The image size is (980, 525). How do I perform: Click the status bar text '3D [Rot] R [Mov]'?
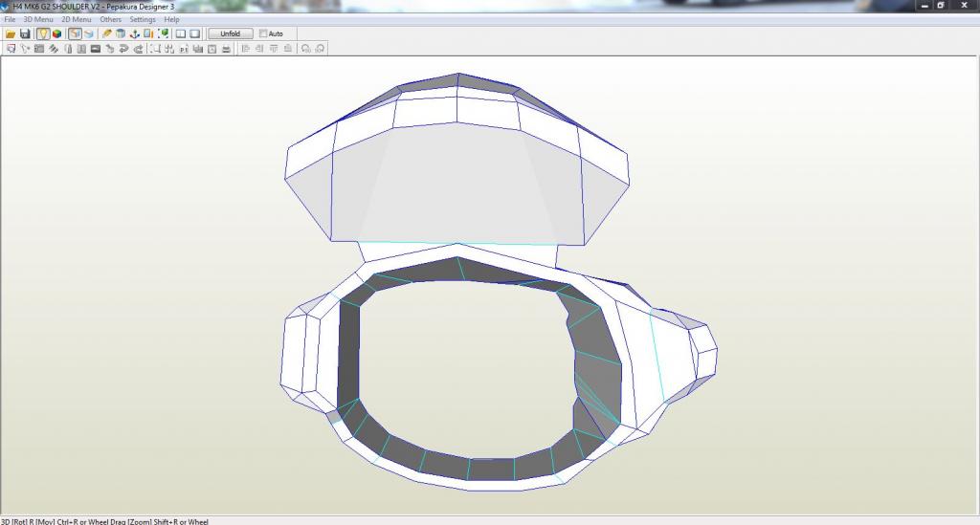point(28,521)
